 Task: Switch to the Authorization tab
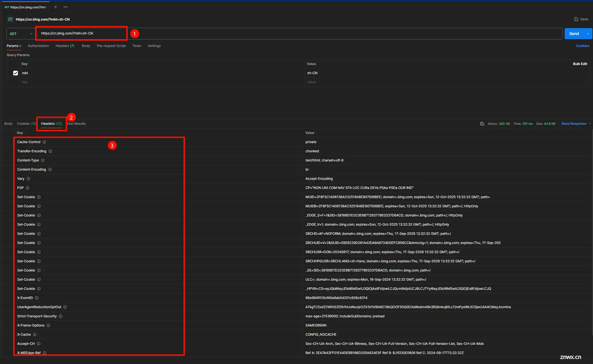pos(38,46)
